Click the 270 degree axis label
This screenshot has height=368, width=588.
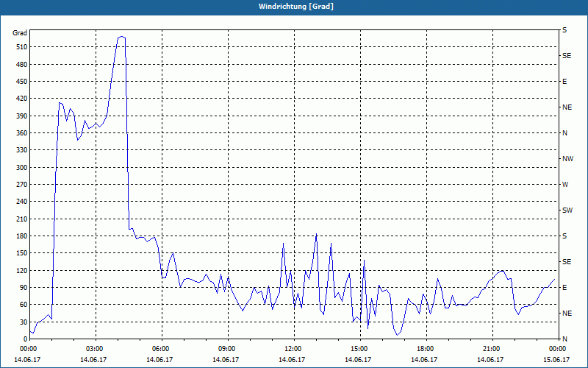click(21, 185)
